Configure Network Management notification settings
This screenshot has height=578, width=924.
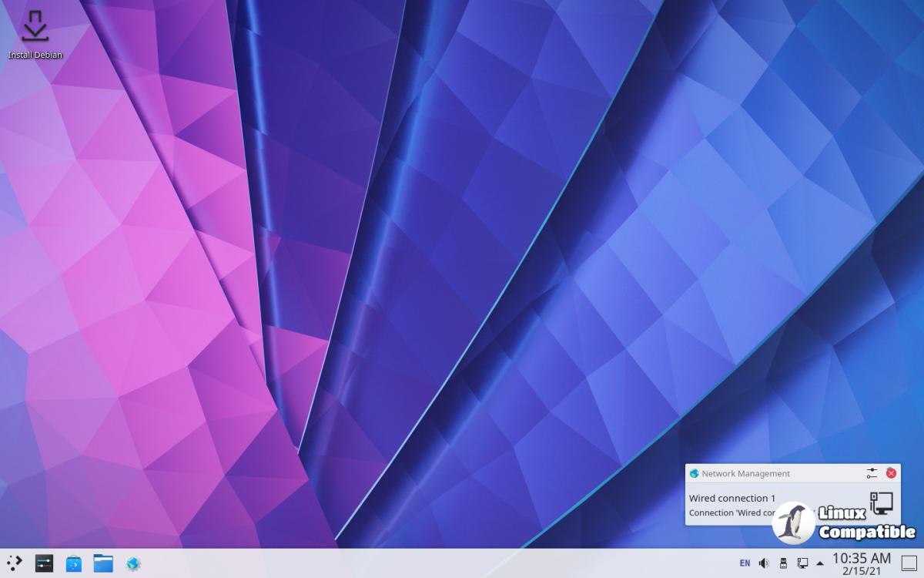(x=872, y=473)
